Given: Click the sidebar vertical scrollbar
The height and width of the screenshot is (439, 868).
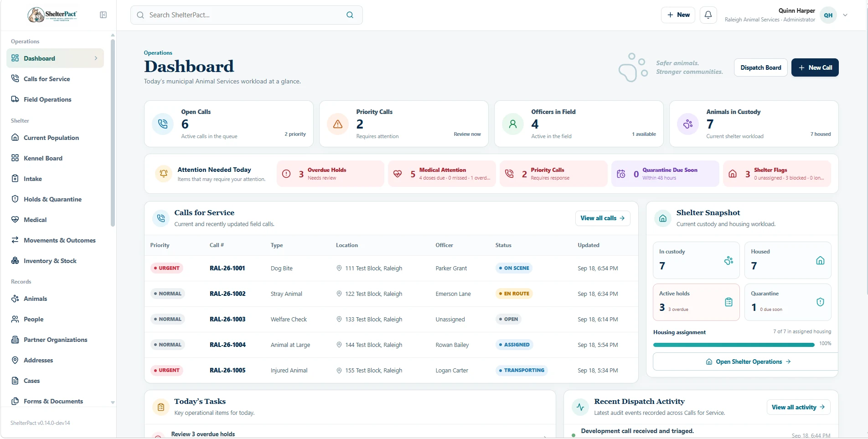Looking at the screenshot, I should [113, 132].
